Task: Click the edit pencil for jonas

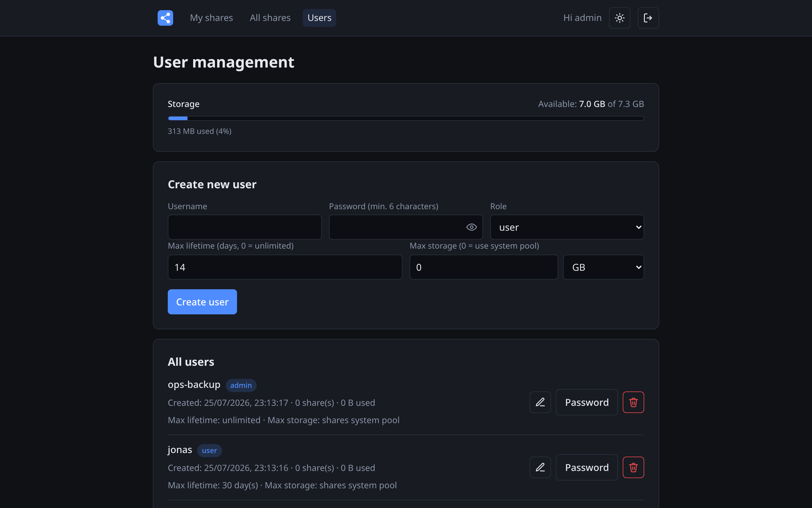Action: (x=540, y=467)
